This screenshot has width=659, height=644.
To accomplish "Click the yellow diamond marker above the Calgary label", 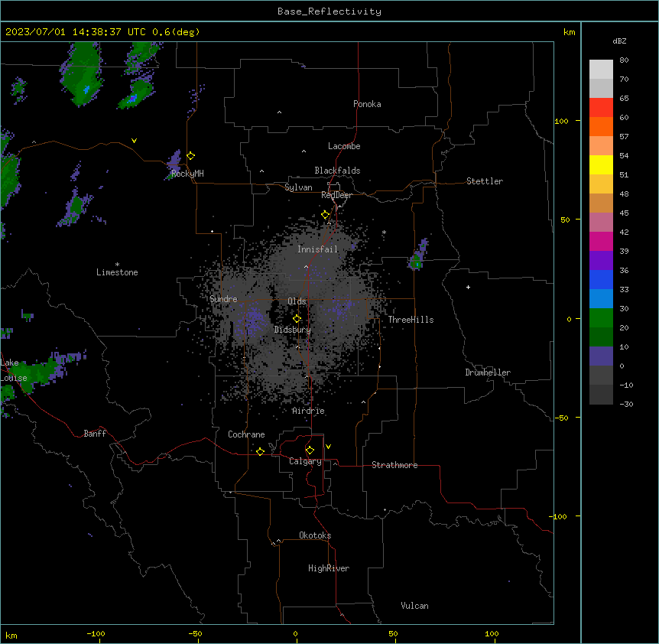I will (x=310, y=450).
